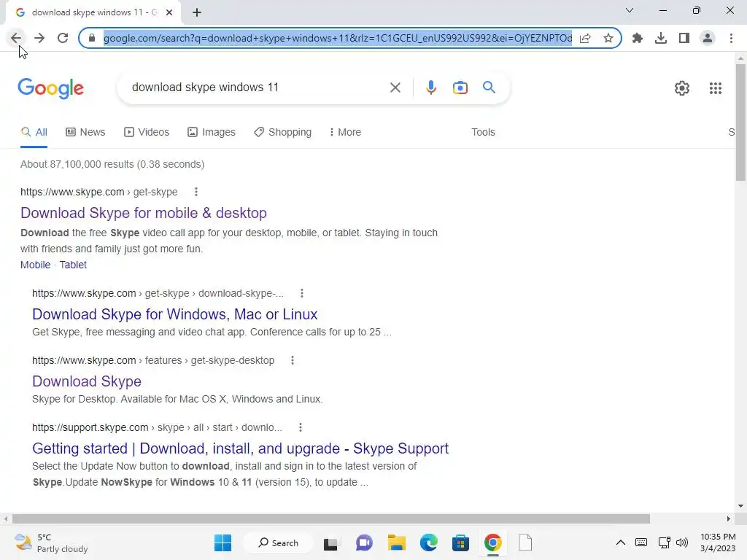Open Download Skype for mobile & desktop link
The image size is (747, 560).
point(144,213)
